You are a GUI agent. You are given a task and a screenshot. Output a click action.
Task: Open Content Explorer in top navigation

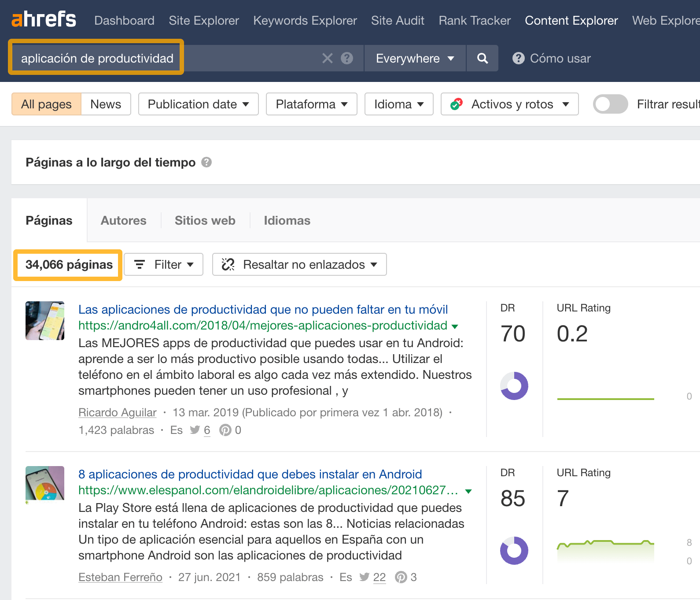click(571, 20)
